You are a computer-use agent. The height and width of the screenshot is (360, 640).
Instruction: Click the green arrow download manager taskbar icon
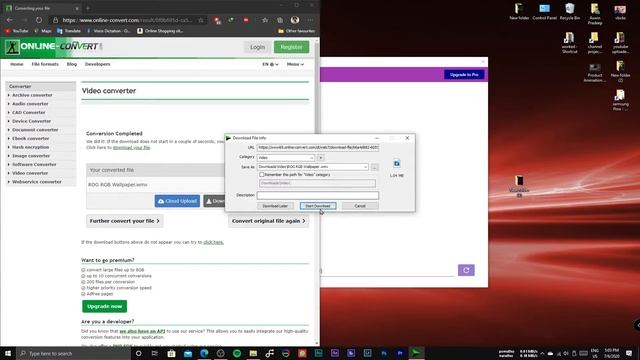click(x=416, y=353)
